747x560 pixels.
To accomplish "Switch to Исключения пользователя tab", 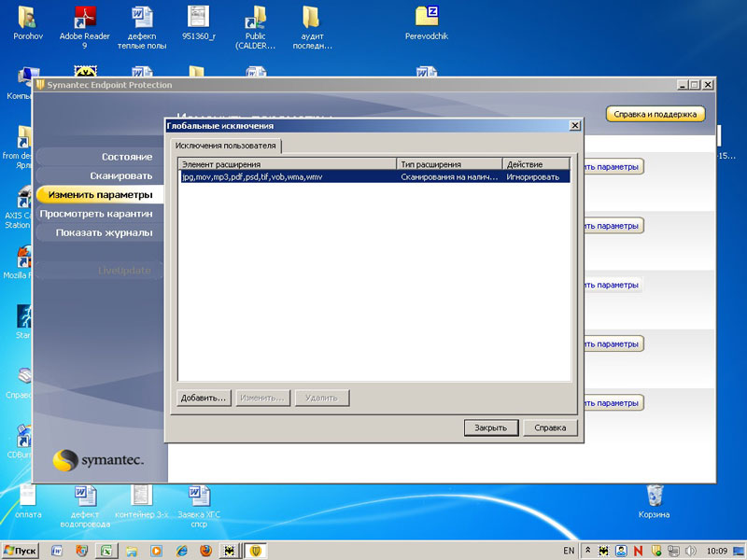I will [226, 146].
